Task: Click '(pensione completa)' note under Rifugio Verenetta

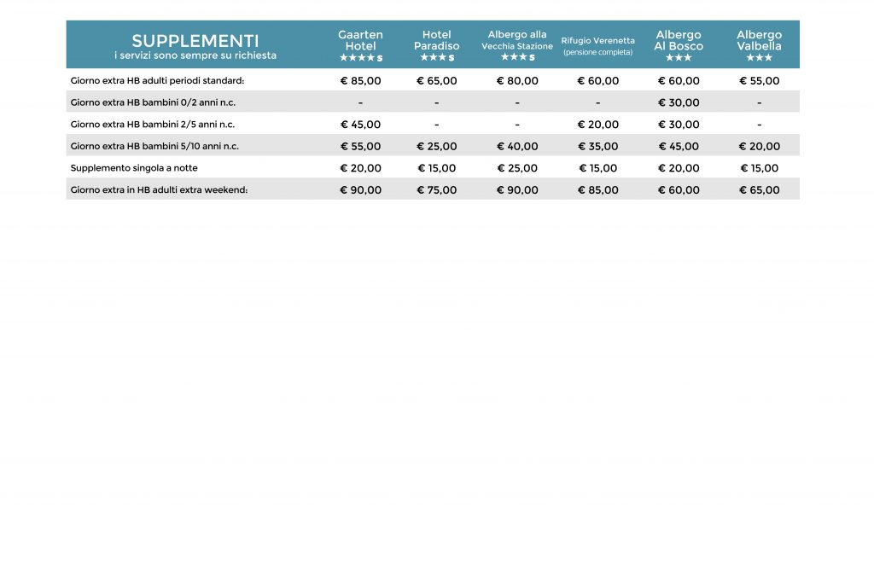Action: pos(598,52)
